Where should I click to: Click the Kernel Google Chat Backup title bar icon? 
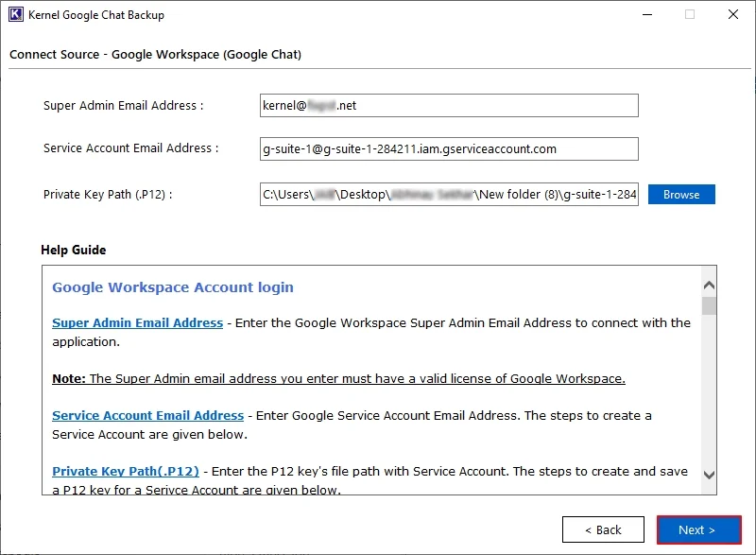click(13, 14)
